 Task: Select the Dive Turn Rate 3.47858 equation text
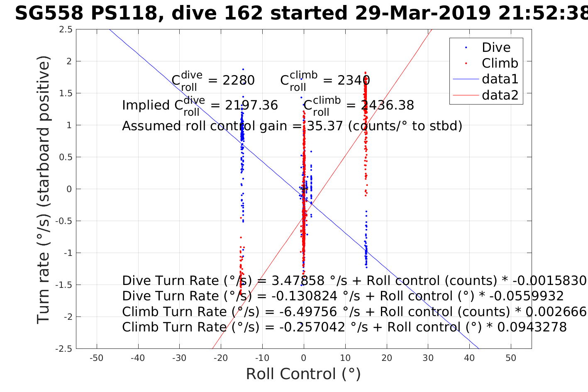click(x=354, y=281)
